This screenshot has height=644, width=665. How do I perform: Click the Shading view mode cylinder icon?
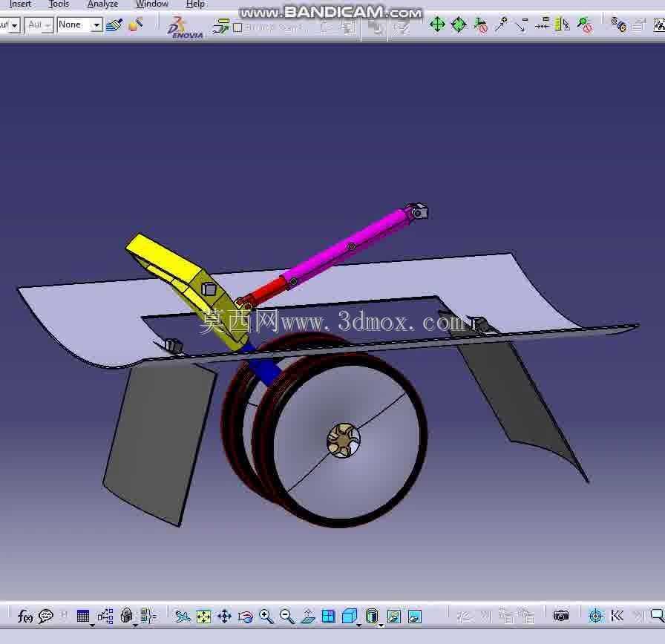click(372, 616)
